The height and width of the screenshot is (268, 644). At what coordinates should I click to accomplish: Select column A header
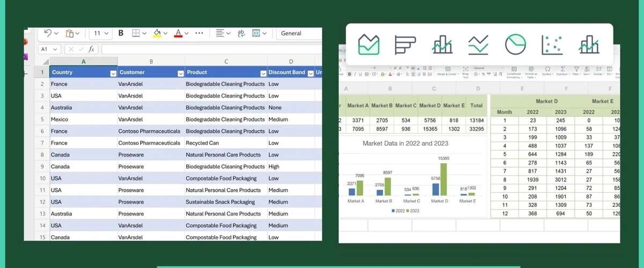point(83,62)
